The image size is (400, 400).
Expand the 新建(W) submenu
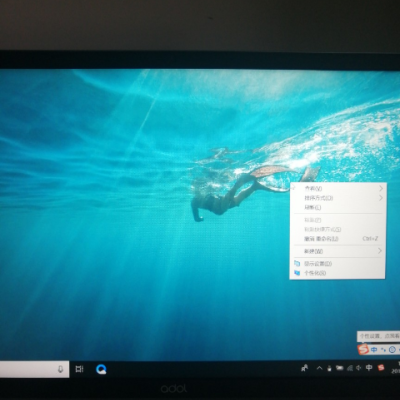pyautogui.click(x=338, y=251)
